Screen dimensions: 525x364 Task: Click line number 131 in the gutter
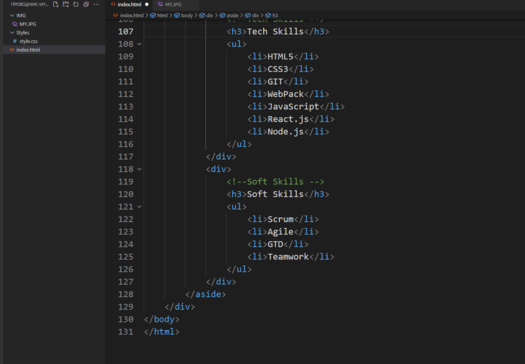pos(126,332)
